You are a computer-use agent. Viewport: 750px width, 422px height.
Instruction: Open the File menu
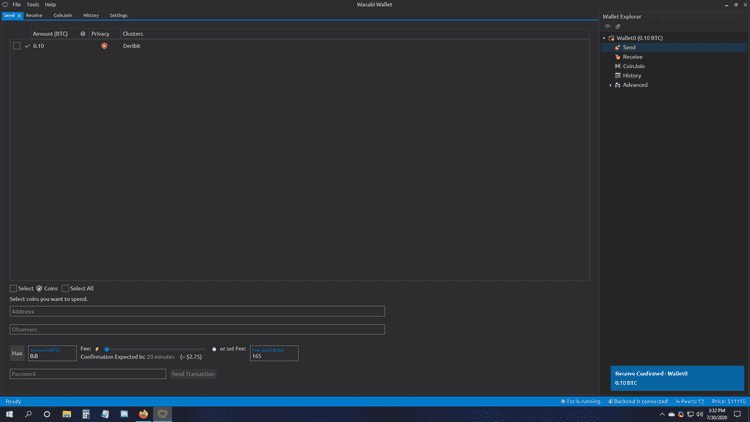point(17,4)
